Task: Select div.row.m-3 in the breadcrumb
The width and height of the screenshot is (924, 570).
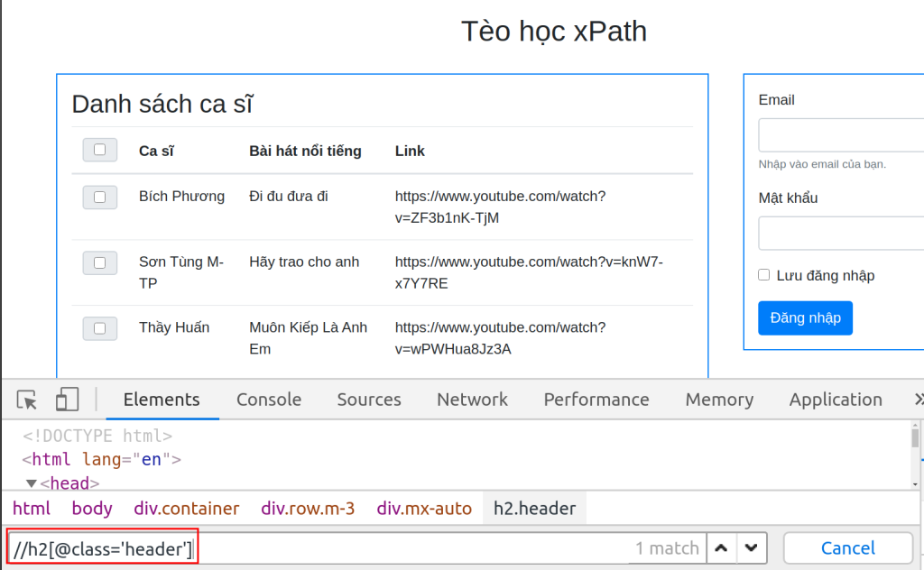Action: [308, 508]
